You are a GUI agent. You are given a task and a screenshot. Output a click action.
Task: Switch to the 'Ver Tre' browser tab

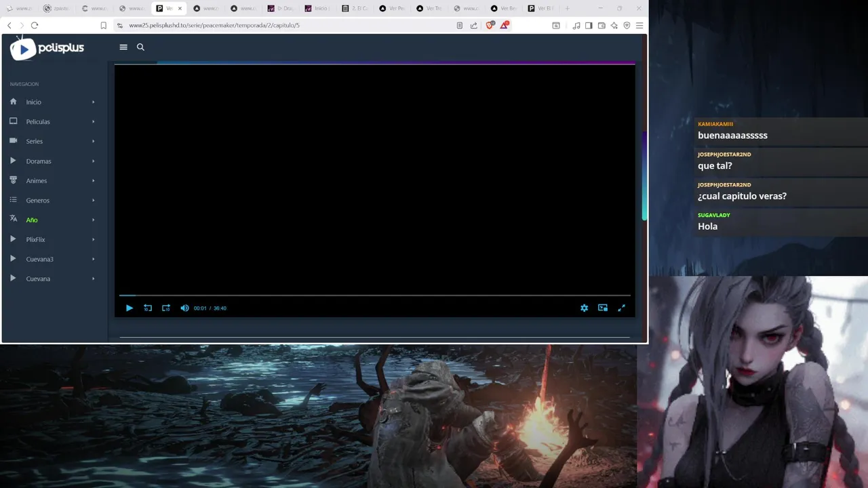click(x=429, y=8)
